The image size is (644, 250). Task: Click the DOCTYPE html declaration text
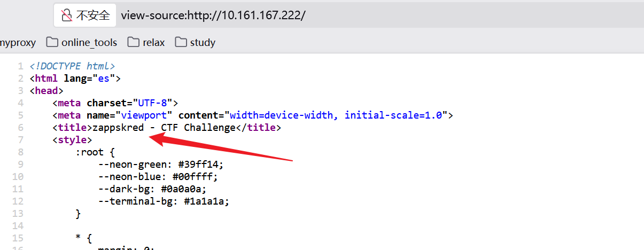72,66
